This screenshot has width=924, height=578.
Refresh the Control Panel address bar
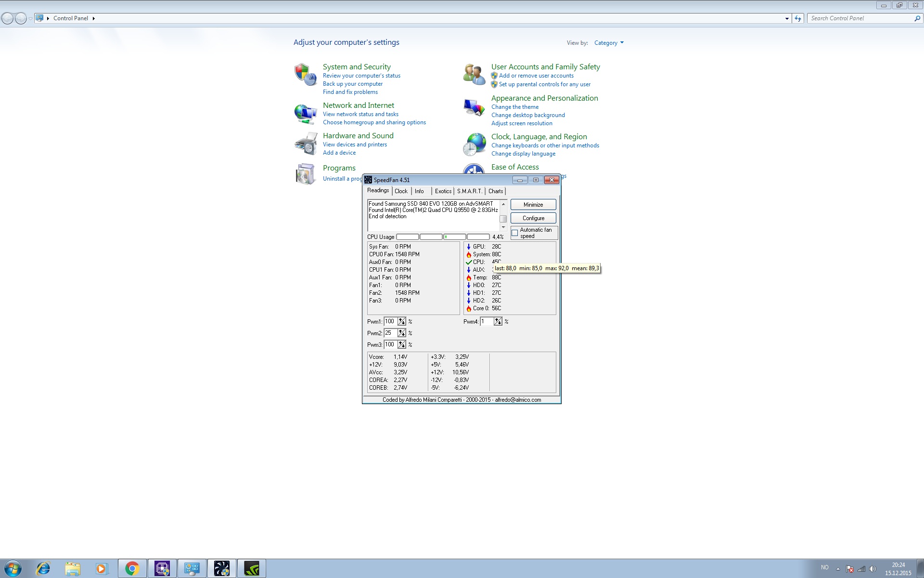(798, 18)
